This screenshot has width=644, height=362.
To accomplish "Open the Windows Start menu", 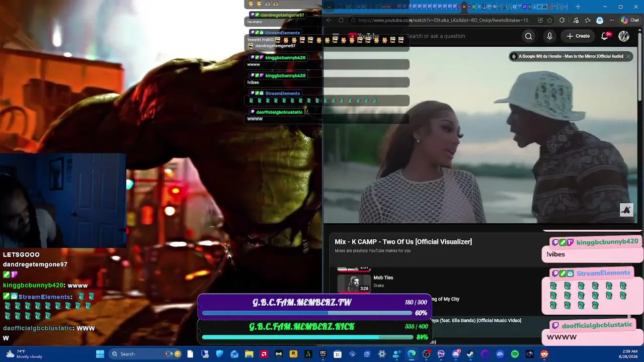I will click(x=100, y=354).
